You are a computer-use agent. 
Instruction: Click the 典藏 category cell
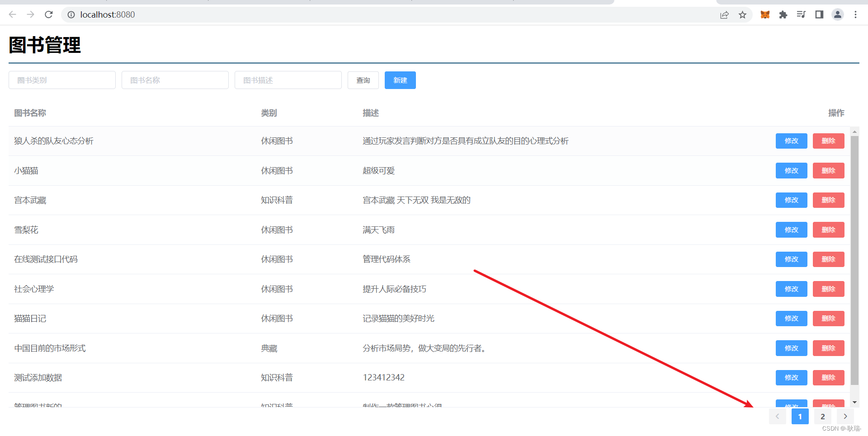269,348
